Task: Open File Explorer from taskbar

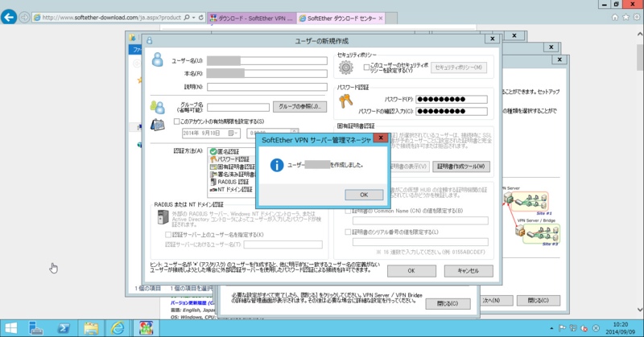Action: 91,328
